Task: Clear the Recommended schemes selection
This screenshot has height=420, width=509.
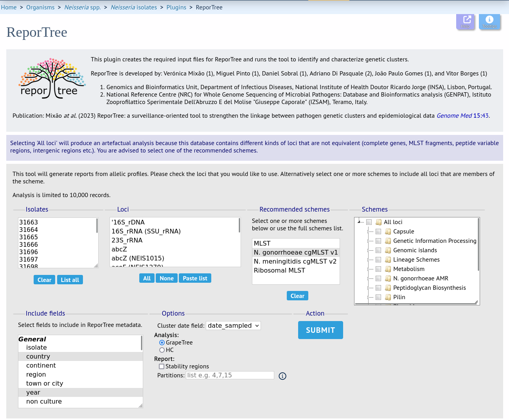Action: 297,296
